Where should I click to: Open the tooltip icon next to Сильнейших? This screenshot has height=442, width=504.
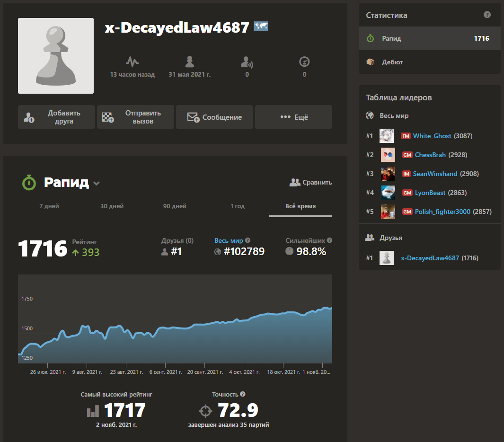pyautogui.click(x=329, y=240)
